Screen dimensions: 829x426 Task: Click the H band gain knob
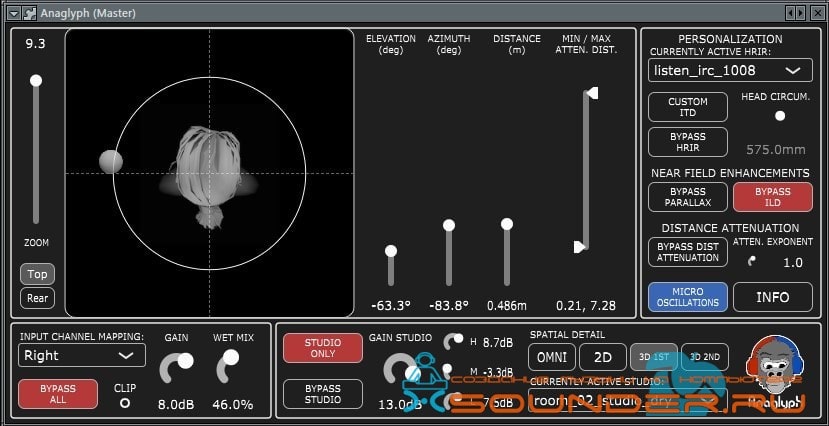[x=454, y=341]
